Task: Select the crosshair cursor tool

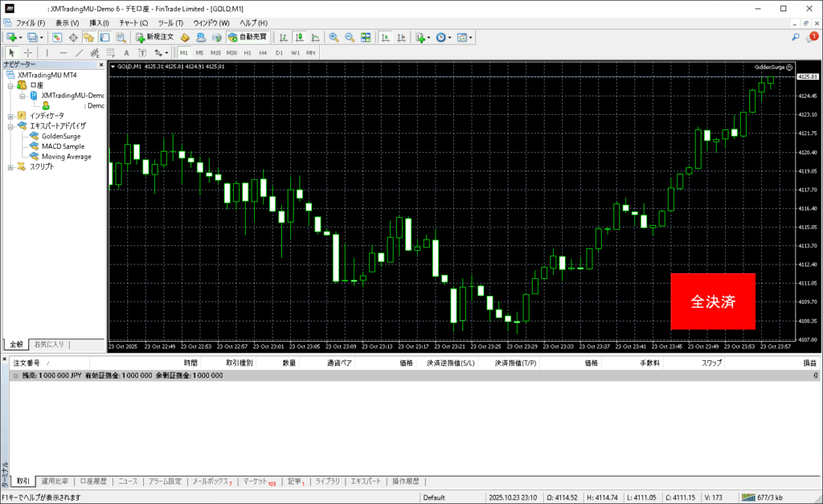Action: (x=27, y=53)
